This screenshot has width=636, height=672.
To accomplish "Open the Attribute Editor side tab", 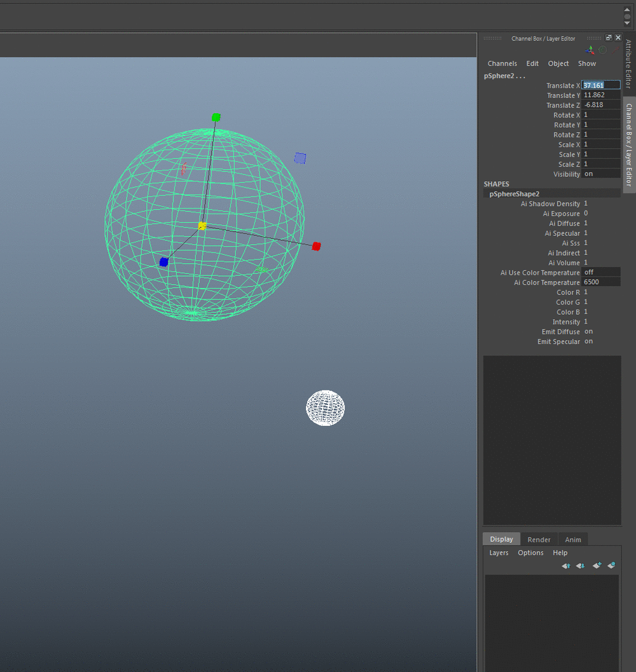I will tap(628, 64).
